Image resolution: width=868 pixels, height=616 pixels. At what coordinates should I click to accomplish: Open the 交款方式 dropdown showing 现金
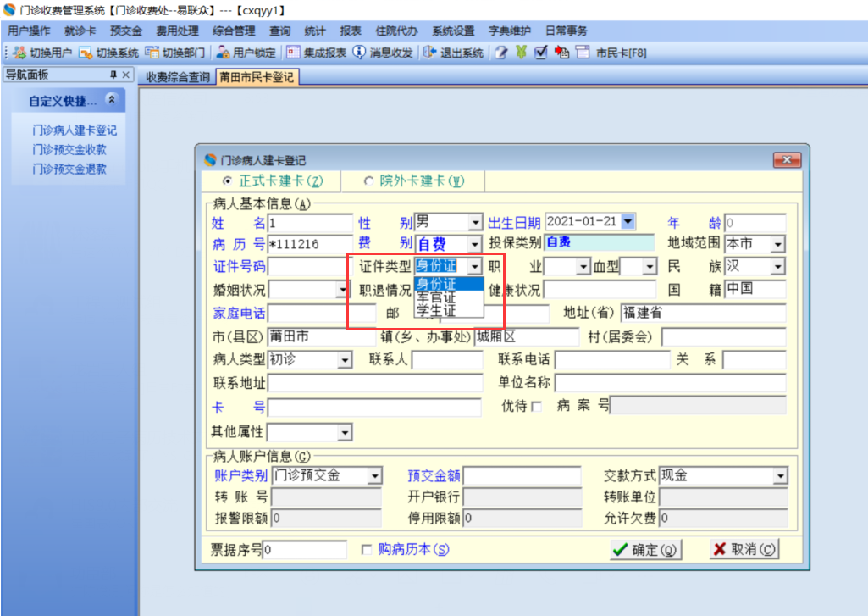click(x=780, y=476)
